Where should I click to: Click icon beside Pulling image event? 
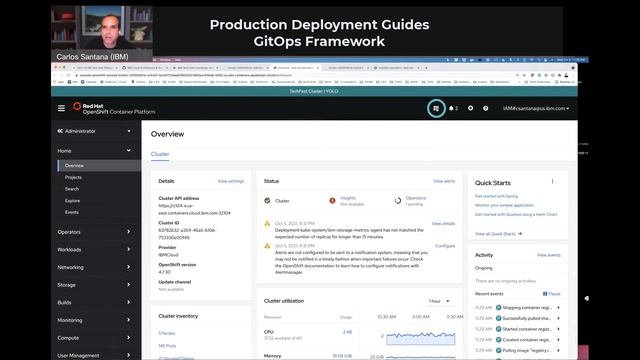coord(498,350)
